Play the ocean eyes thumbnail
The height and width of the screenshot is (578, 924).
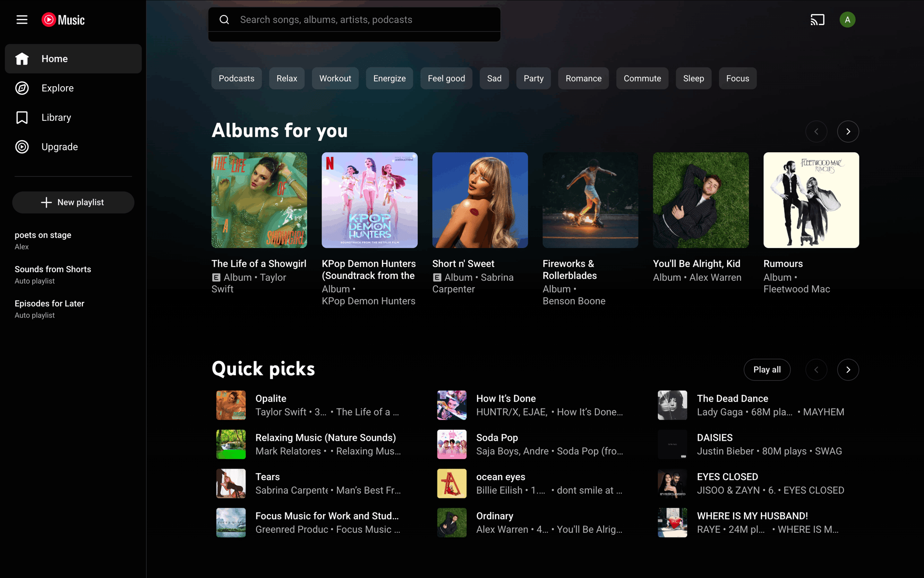click(452, 483)
